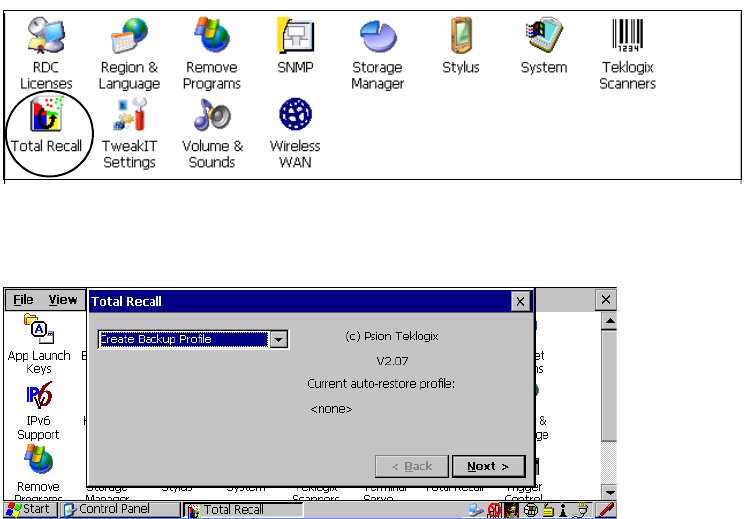Open the Volume & Sounds icon

[x=212, y=114]
